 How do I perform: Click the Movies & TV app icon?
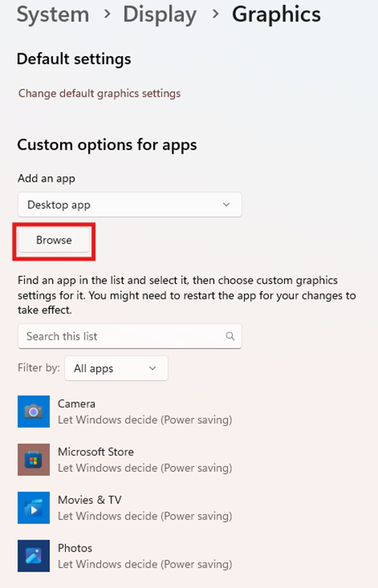pos(33,508)
